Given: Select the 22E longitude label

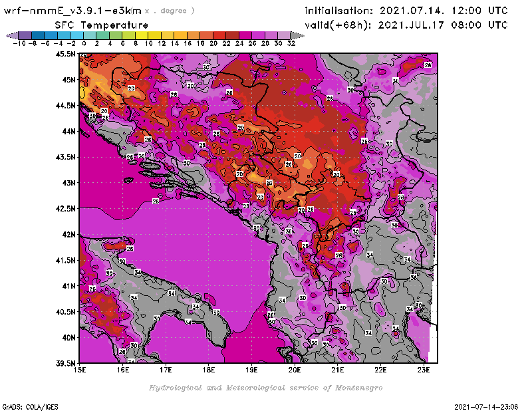Looking at the screenshot, I should click(x=380, y=370).
